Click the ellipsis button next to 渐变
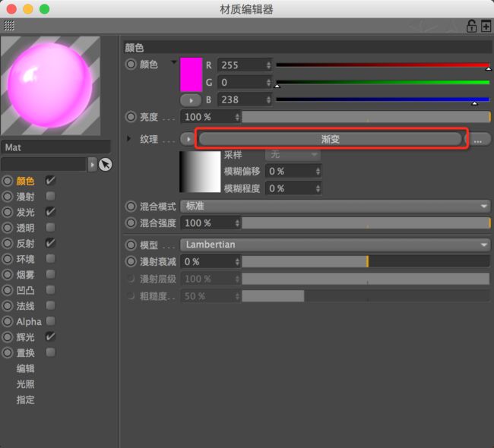This screenshot has height=448, width=494. click(x=477, y=140)
